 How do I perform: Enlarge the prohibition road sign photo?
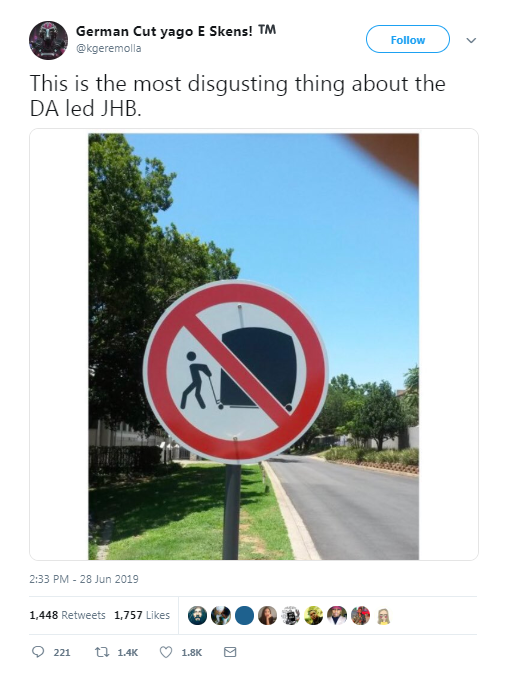pos(254,346)
